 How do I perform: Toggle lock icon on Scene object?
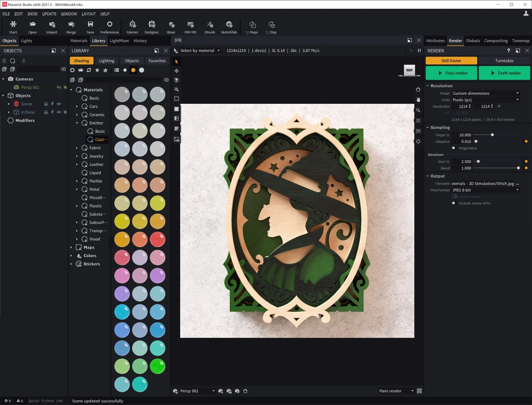46,104
